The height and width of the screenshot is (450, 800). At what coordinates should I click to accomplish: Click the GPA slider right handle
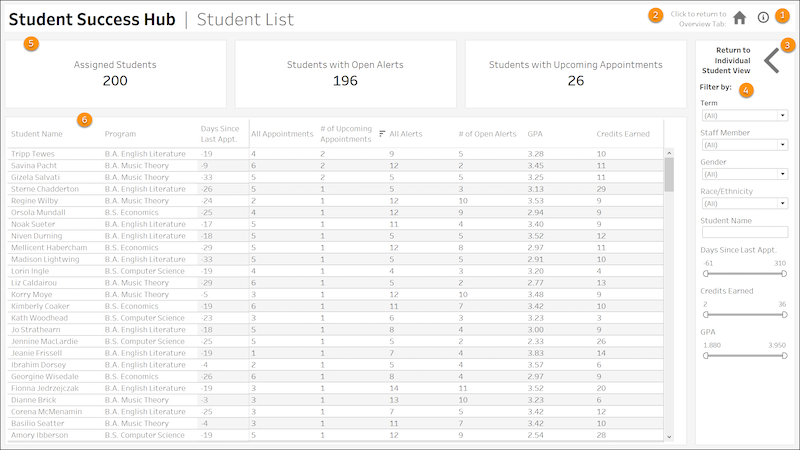784,356
